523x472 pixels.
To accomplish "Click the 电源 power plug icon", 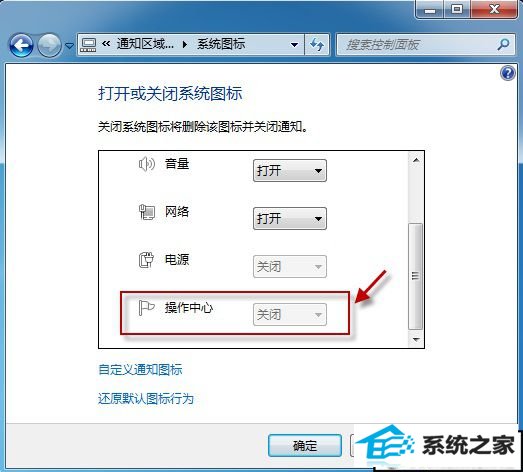I will [146, 260].
